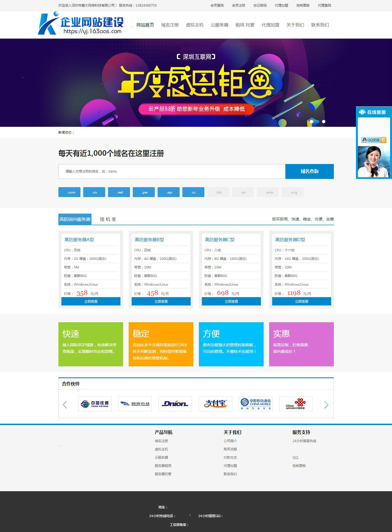
Task: Switch to 高防国内服务器 tab
Action: tap(75, 219)
